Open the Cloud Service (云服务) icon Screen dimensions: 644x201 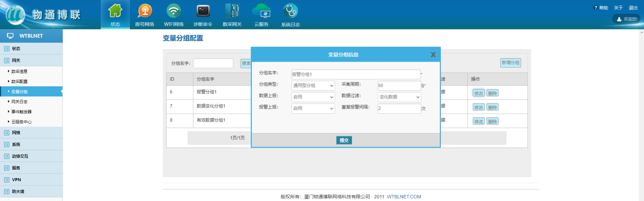tap(261, 11)
